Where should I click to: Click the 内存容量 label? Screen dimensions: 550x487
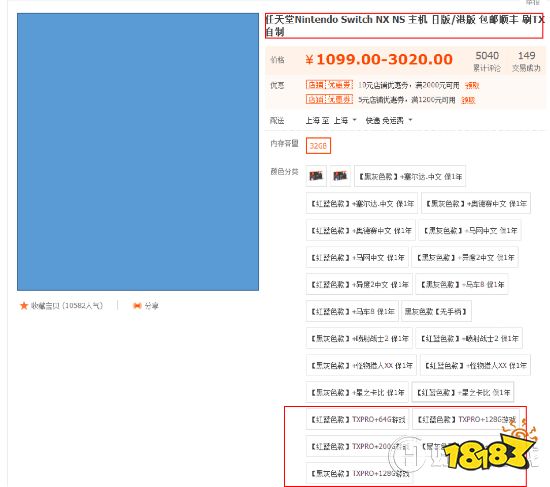pos(284,143)
